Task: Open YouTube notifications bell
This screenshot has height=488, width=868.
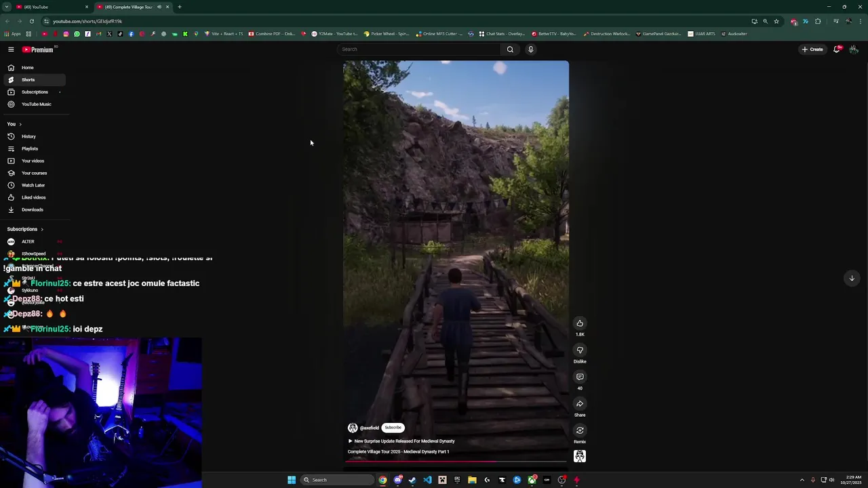Action: coord(837,49)
